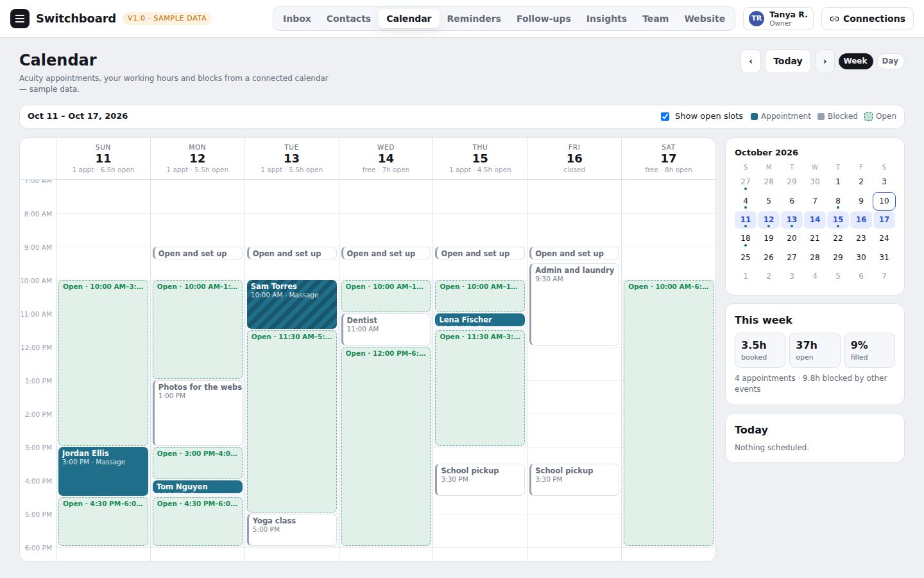Select October 10 in mini calendar
Viewport: 924px width, 578px height.
point(884,201)
